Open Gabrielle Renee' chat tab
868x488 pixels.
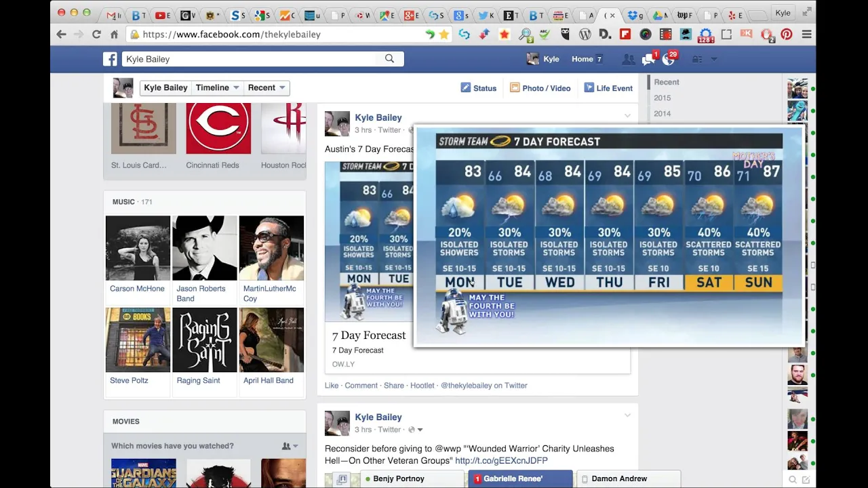520,479
